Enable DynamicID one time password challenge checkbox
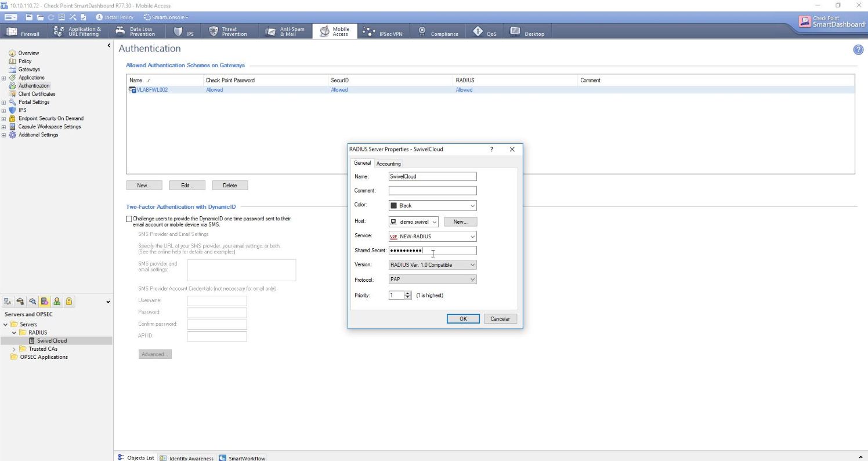Image resolution: width=868 pixels, height=461 pixels. click(x=129, y=219)
